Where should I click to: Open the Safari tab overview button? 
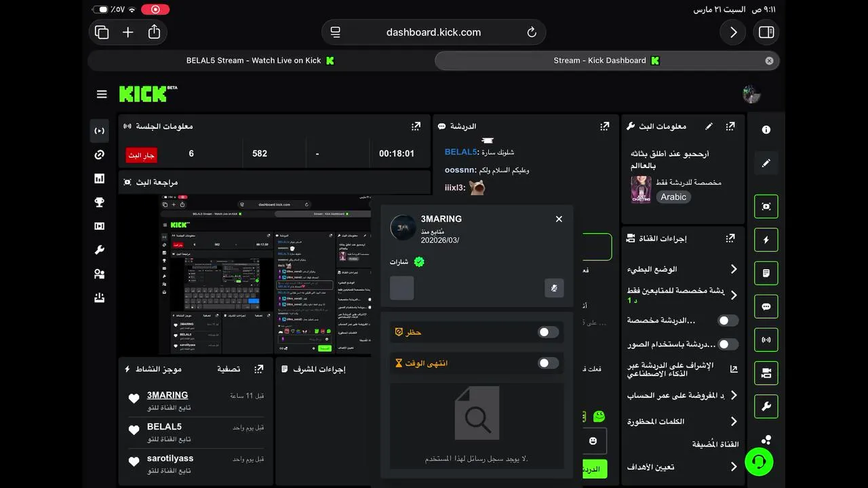[102, 32]
